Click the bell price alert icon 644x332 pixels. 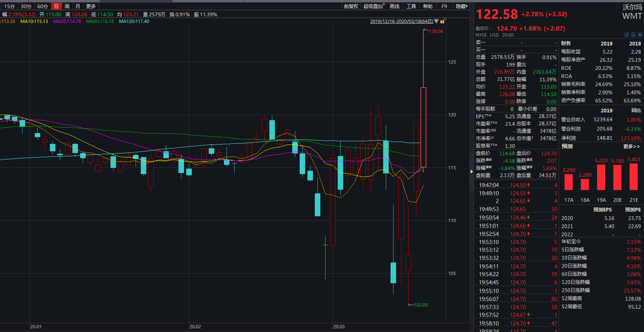click(x=633, y=35)
